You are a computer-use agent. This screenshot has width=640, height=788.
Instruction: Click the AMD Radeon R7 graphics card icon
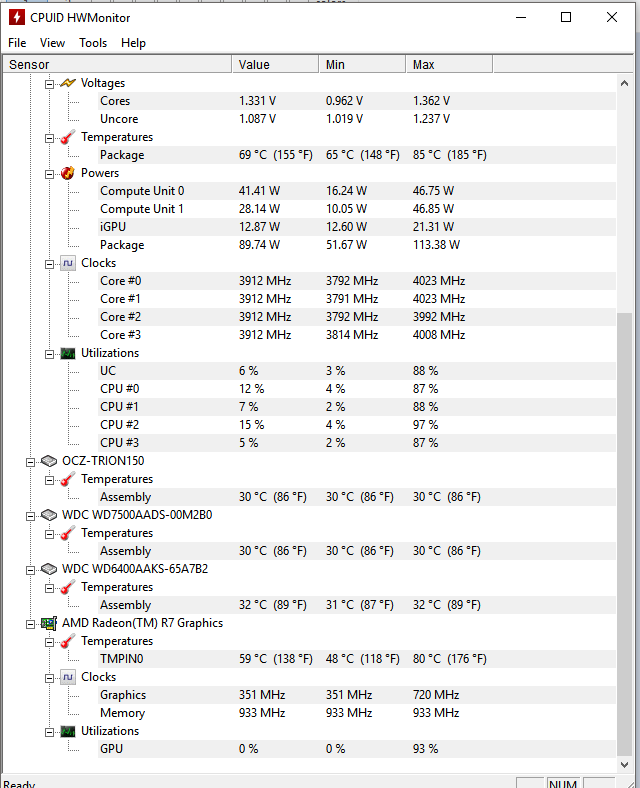49,623
